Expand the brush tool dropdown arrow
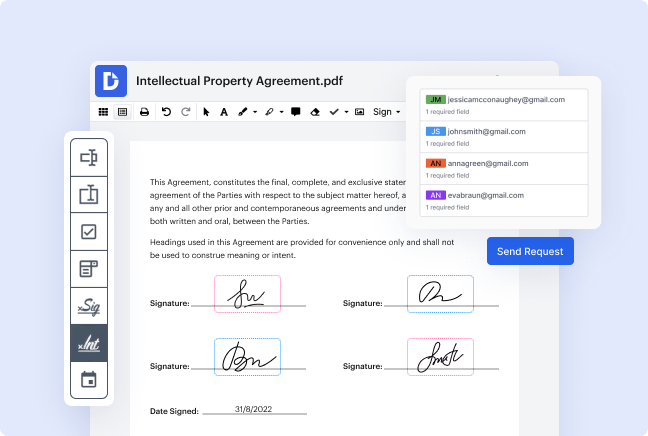The image size is (648, 436). [x=255, y=112]
